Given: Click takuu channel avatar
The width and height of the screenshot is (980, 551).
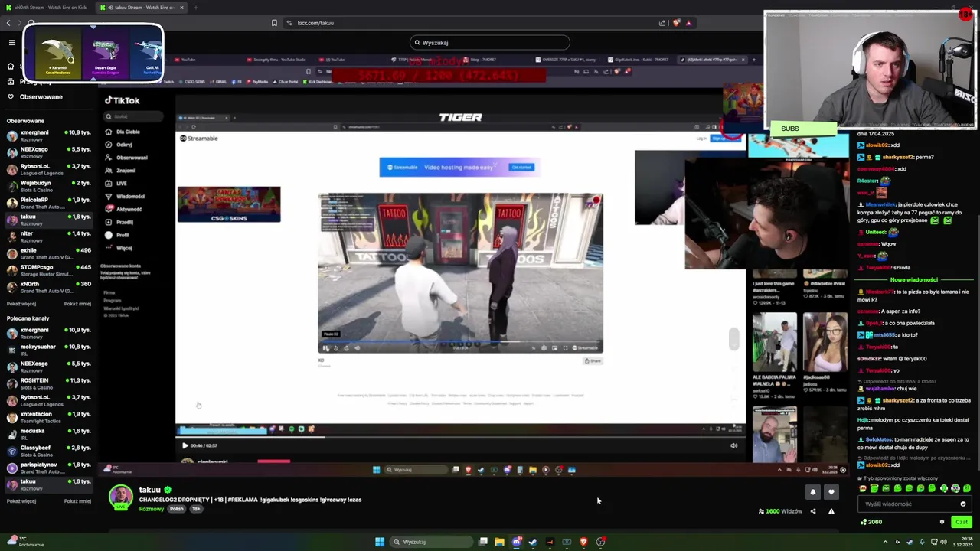Looking at the screenshot, I should (120, 497).
